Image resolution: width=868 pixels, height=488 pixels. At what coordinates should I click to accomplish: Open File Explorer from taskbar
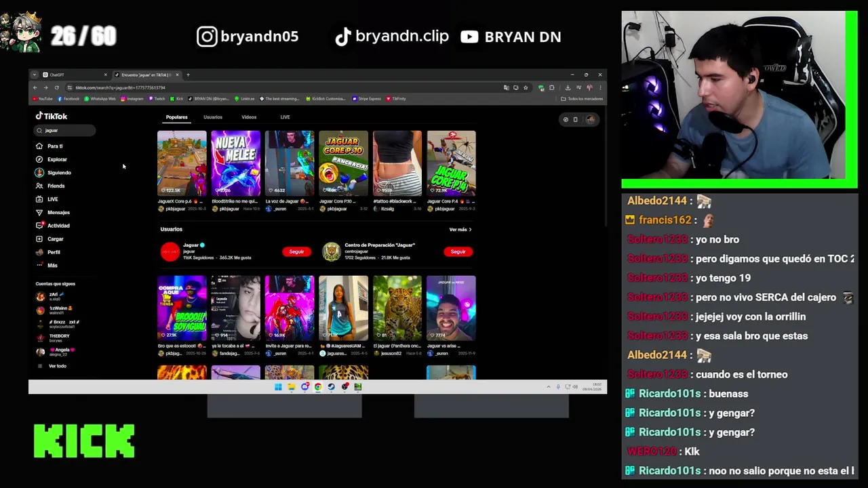291,387
